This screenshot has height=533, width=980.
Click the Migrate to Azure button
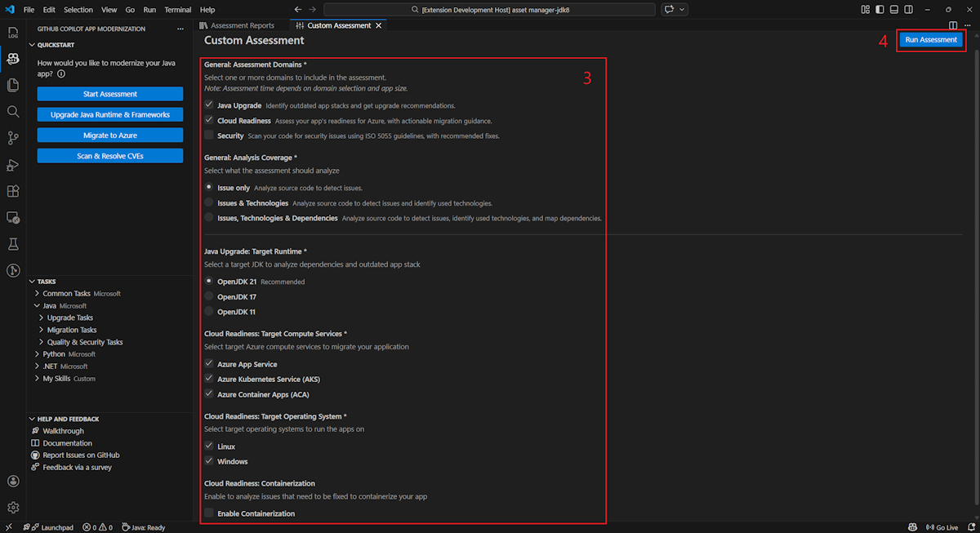point(110,135)
